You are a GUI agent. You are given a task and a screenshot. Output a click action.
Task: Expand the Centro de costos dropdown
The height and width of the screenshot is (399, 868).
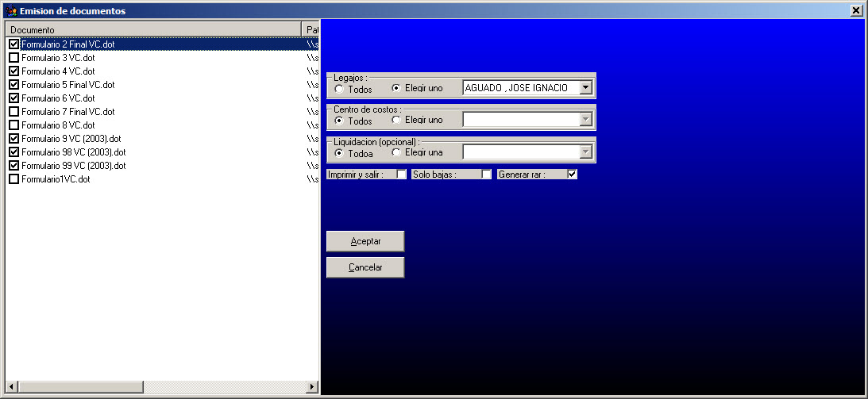point(586,120)
